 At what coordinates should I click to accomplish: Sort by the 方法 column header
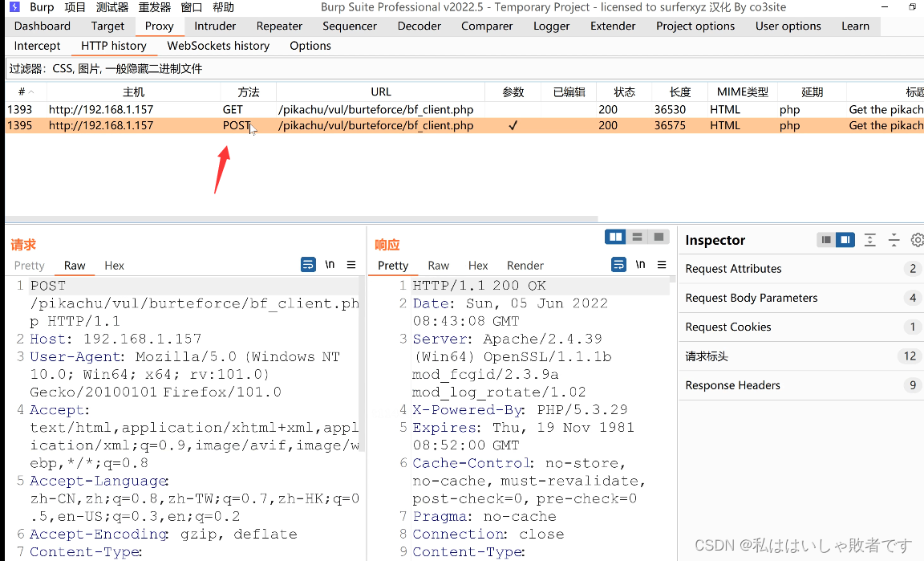pos(248,92)
